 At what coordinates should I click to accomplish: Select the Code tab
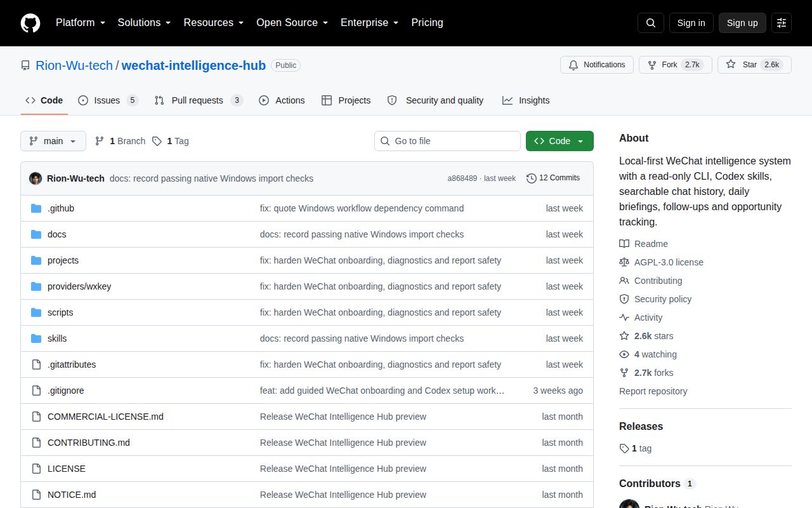(44, 100)
